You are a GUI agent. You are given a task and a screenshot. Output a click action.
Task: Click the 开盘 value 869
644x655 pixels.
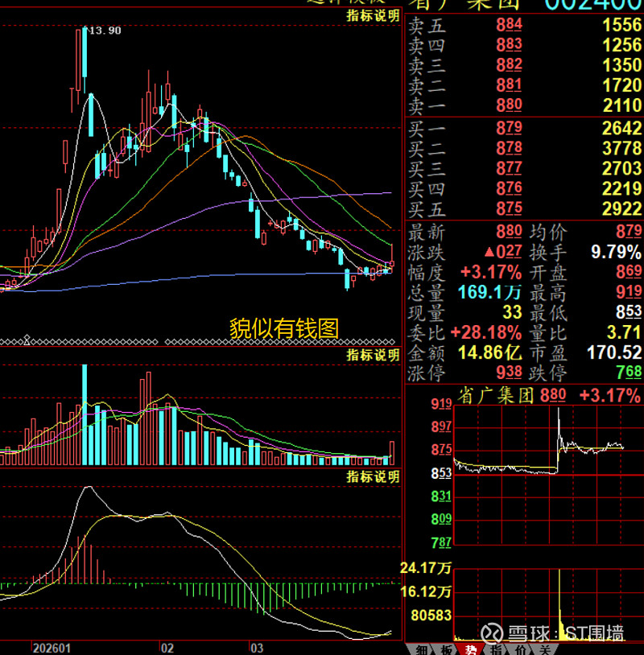[x=629, y=272]
